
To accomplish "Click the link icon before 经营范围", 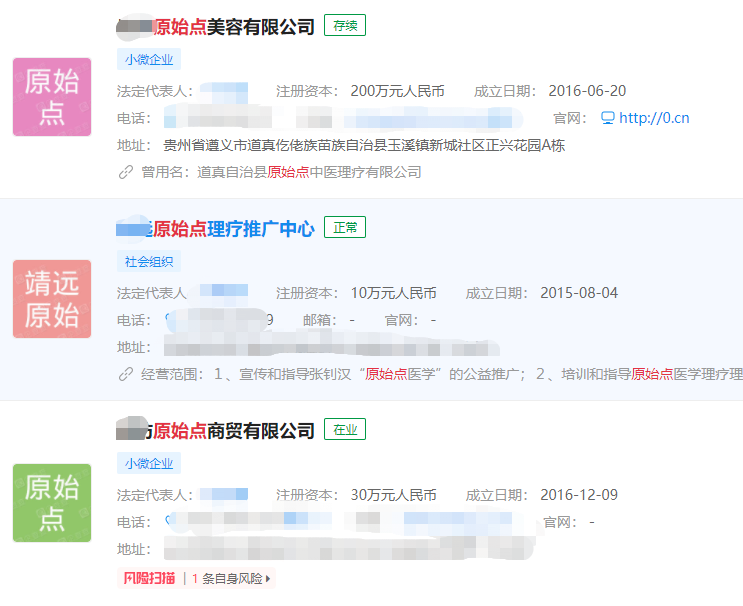I will [x=126, y=374].
